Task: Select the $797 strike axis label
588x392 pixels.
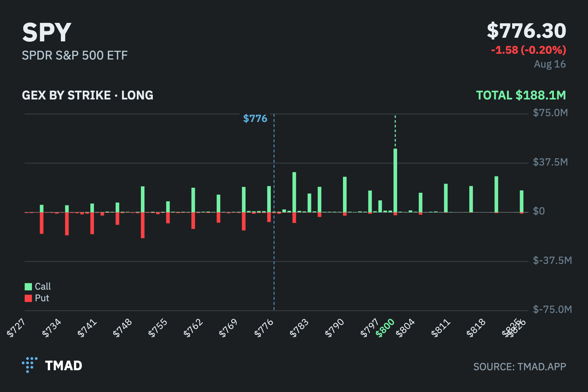Action: click(369, 327)
